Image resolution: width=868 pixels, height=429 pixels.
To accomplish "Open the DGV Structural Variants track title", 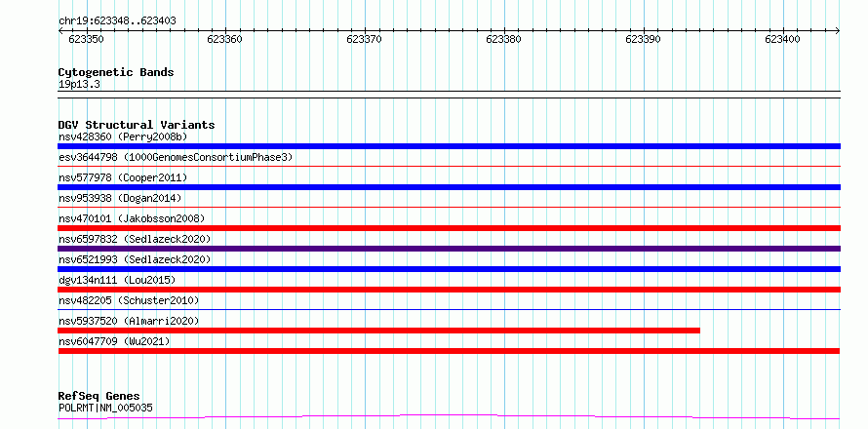I will pos(137,125).
